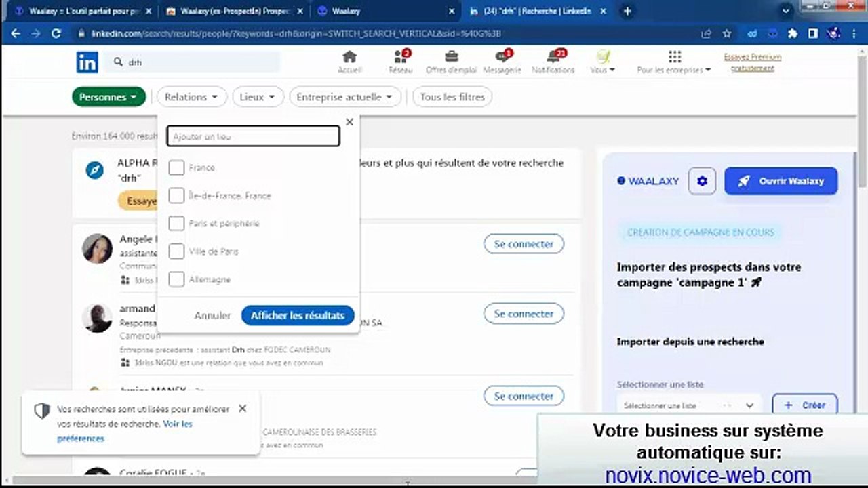The image size is (868, 488).
Task: Open Sélectionner une liste dropdown
Action: 689,405
